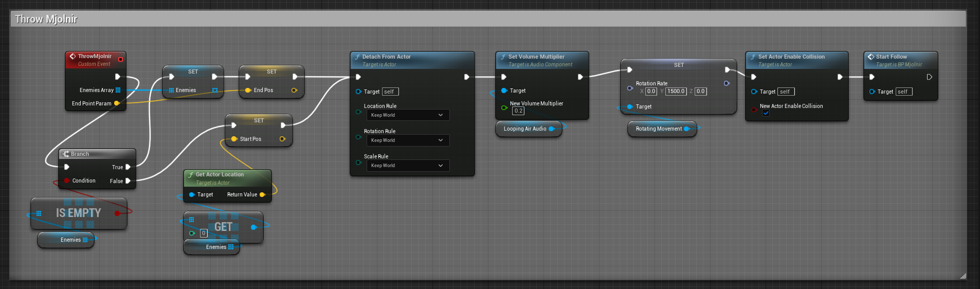Click Get Actor Location Return Value pin
Image resolution: width=980 pixels, height=289 pixels.
(262, 194)
